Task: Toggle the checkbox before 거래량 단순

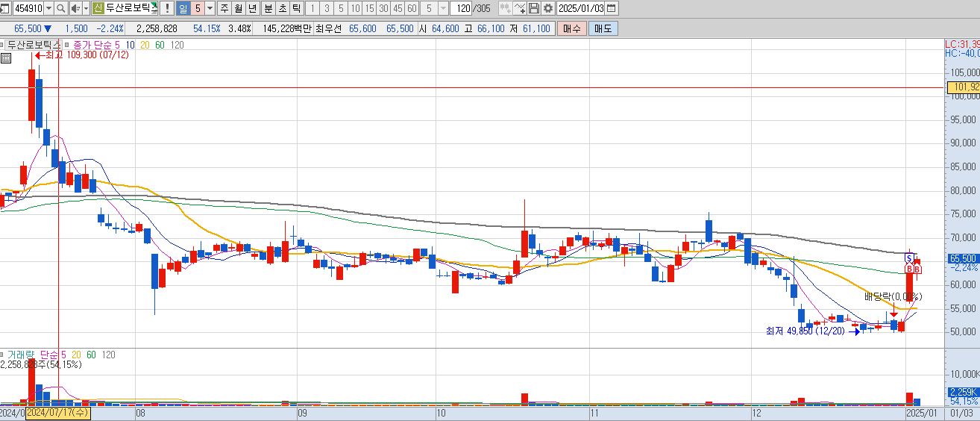Action: tap(3, 354)
